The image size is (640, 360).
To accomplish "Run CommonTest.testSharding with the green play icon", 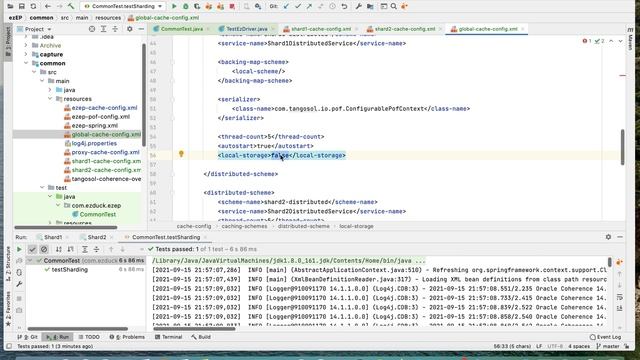I will pos(174,6).
